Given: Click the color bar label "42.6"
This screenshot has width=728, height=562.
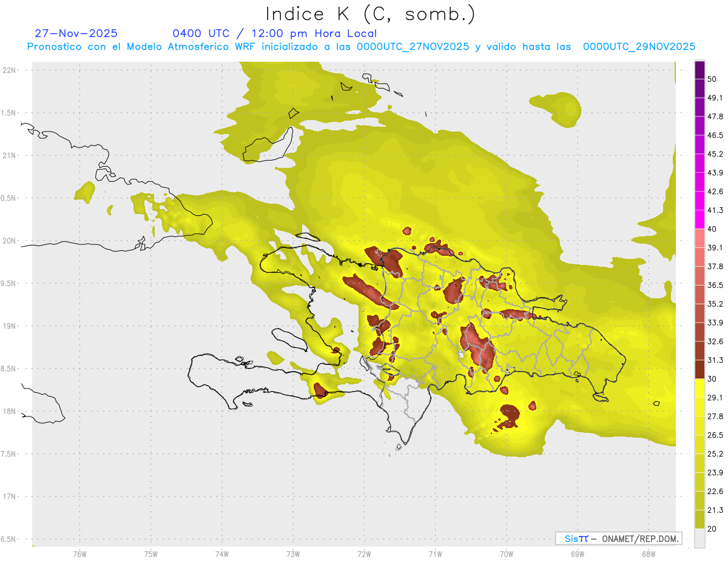Looking at the screenshot, I should (x=715, y=192).
